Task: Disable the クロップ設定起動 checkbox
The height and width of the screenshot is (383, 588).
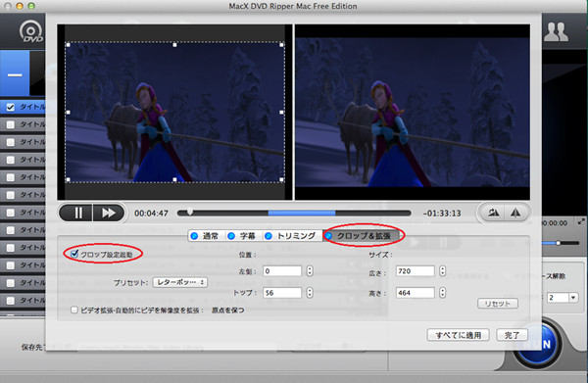Action: (74, 254)
